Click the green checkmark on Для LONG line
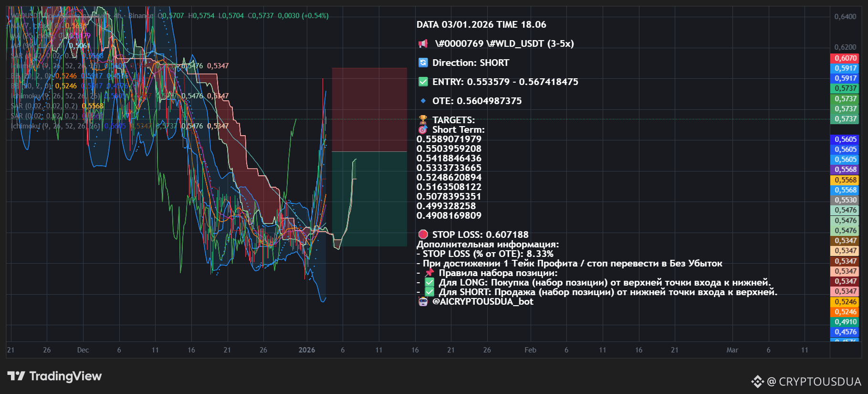 (429, 283)
